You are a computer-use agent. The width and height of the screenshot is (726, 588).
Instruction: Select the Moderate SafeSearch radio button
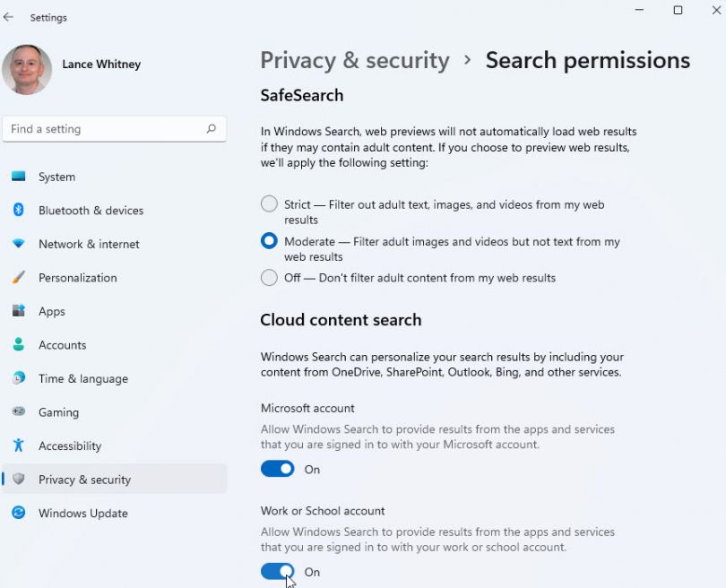click(268, 240)
